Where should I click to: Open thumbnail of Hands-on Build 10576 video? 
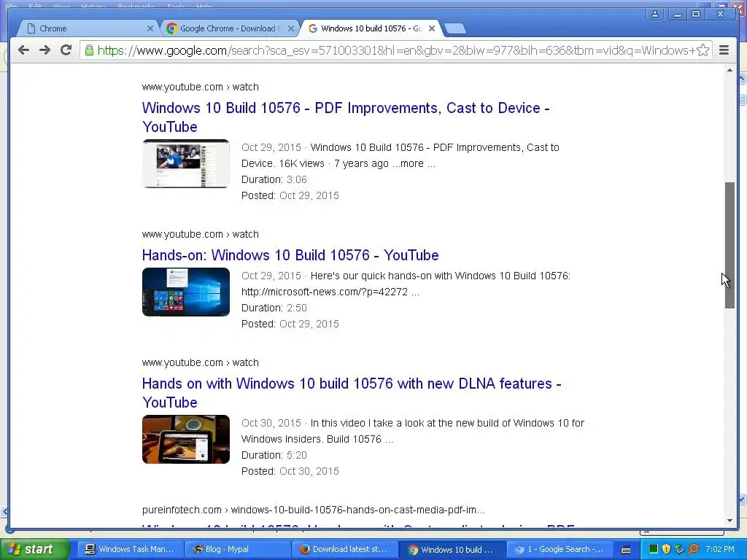[x=186, y=292]
